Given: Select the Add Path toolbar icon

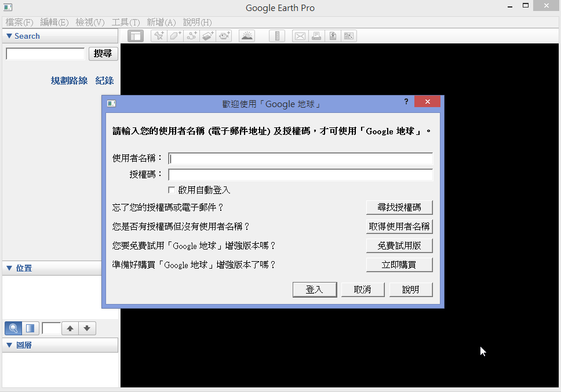Looking at the screenshot, I should (192, 36).
